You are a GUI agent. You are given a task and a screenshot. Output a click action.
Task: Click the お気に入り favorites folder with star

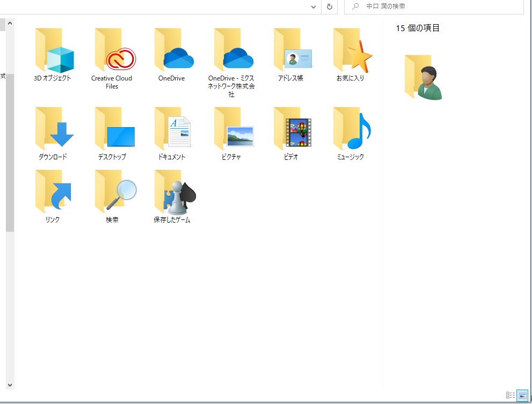[351, 53]
